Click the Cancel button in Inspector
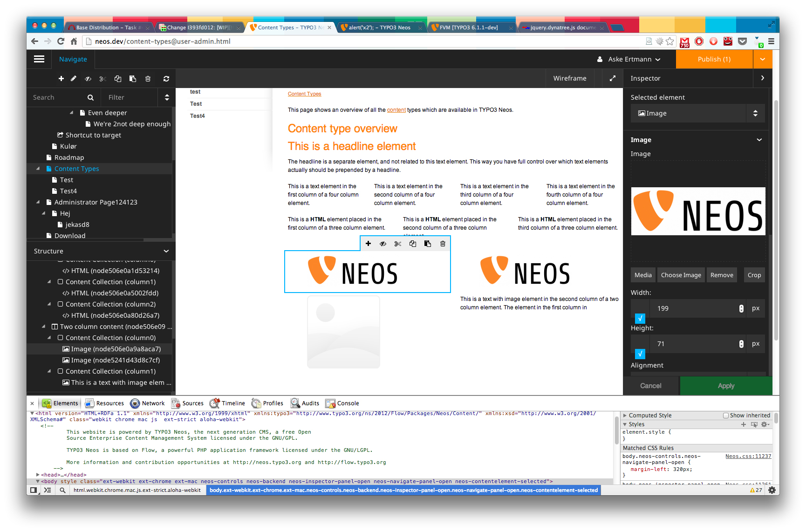The height and width of the screenshot is (532, 806). pyautogui.click(x=651, y=386)
